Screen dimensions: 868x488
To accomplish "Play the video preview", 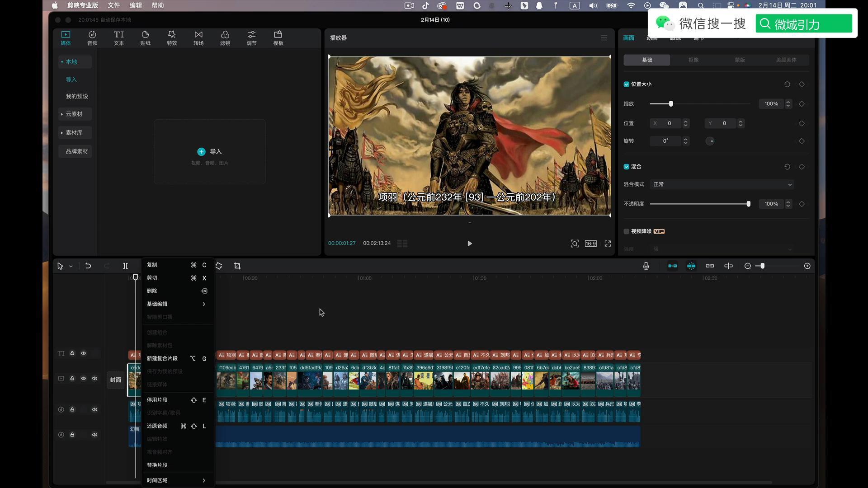I will click(x=470, y=244).
